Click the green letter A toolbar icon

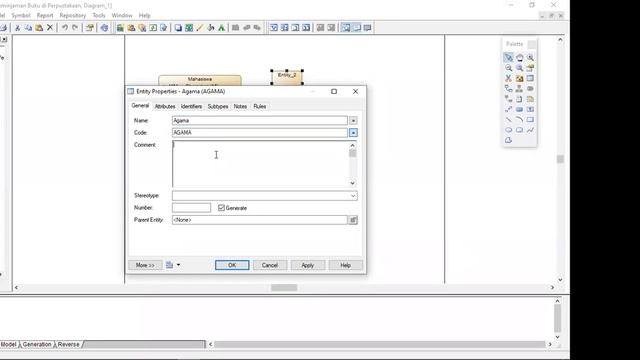(221, 28)
